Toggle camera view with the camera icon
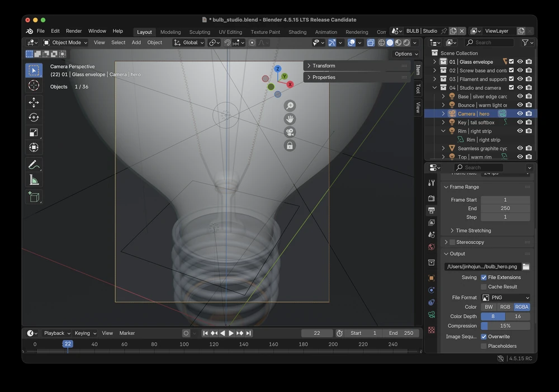 (x=290, y=133)
